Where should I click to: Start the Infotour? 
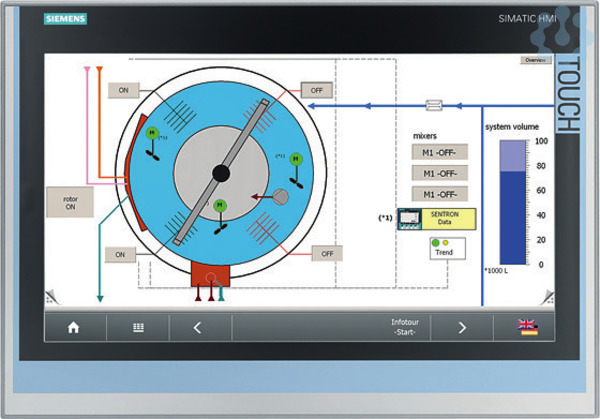click(405, 327)
